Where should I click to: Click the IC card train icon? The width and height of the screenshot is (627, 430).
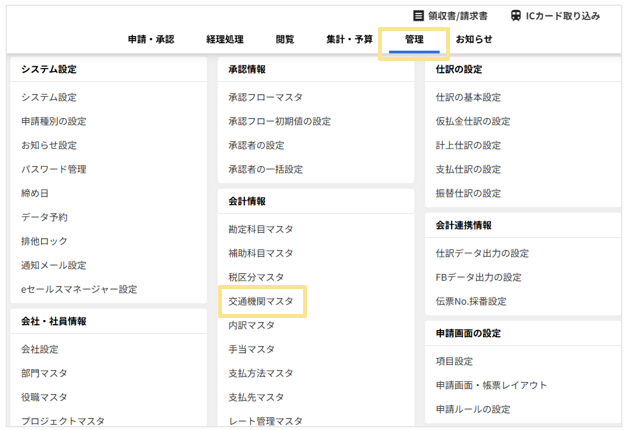516,16
